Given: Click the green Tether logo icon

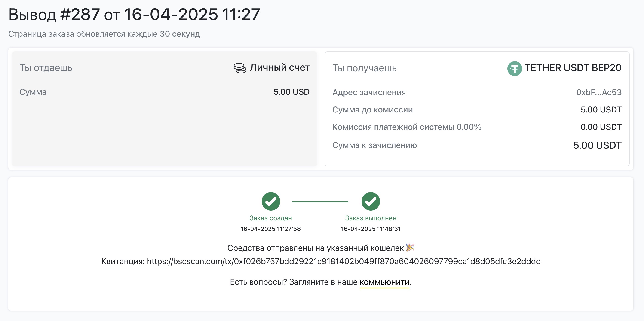Looking at the screenshot, I should (x=515, y=68).
